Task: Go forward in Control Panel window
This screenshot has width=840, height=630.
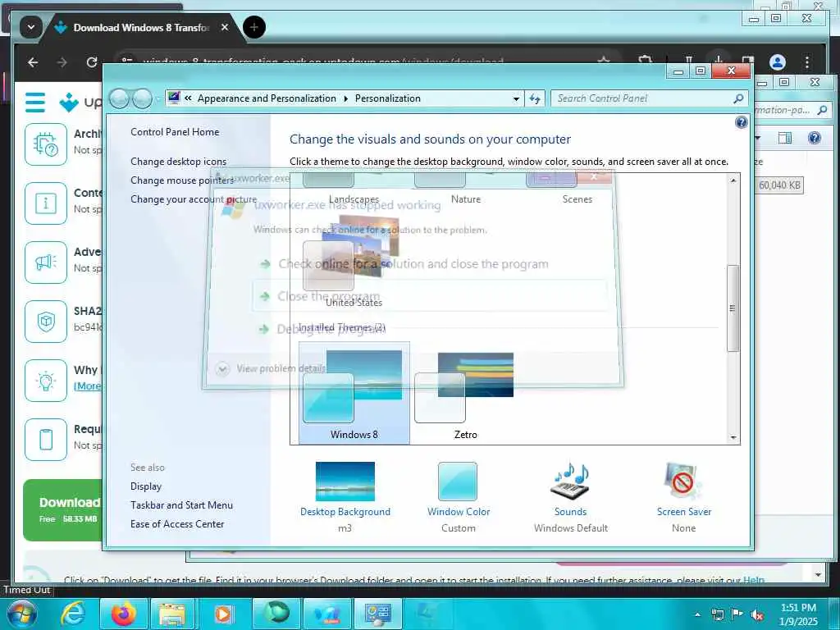Action: click(142, 98)
